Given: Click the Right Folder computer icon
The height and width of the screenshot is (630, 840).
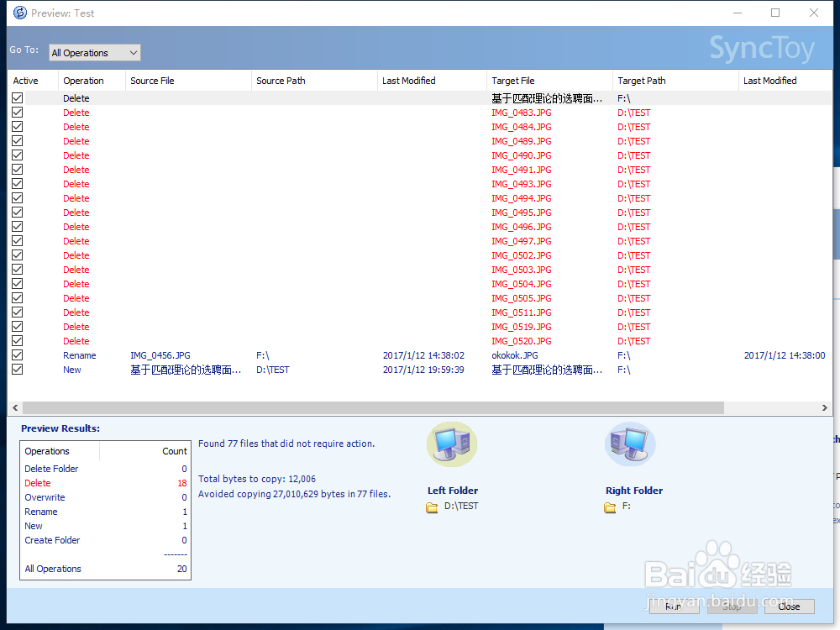Looking at the screenshot, I should 630,444.
